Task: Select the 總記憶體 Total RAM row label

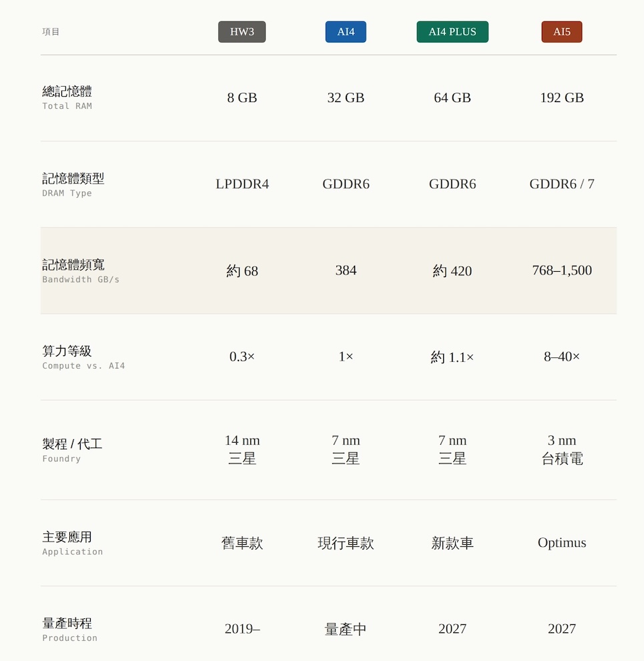Action: [x=67, y=97]
